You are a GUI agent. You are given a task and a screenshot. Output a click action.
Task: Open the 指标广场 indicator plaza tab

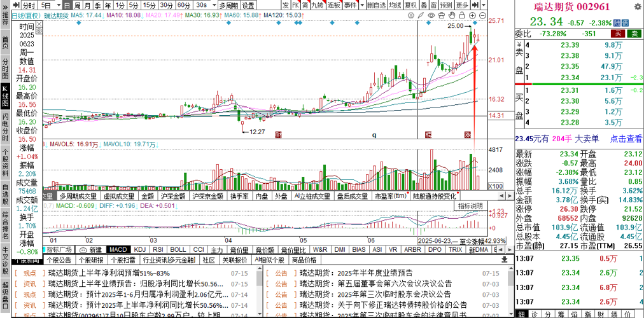point(59,249)
